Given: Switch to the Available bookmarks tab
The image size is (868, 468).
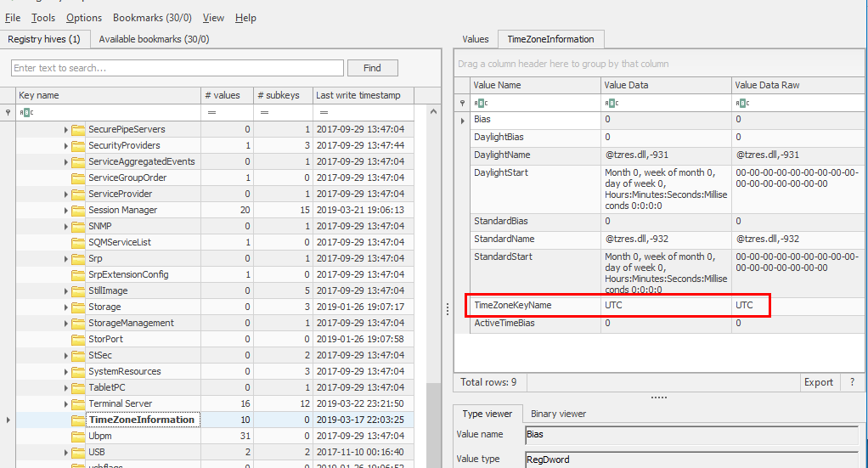Looking at the screenshot, I should [154, 39].
